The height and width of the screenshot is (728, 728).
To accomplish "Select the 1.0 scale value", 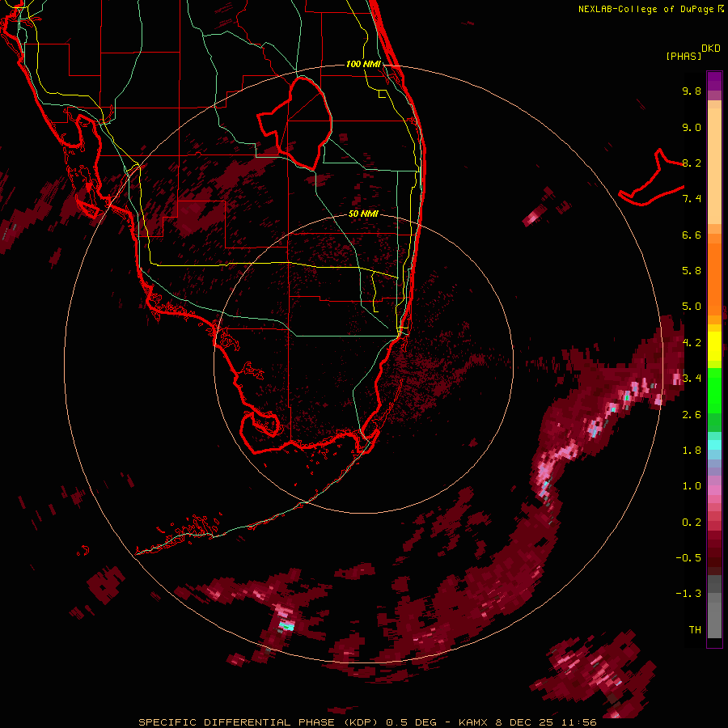I will click(692, 486).
